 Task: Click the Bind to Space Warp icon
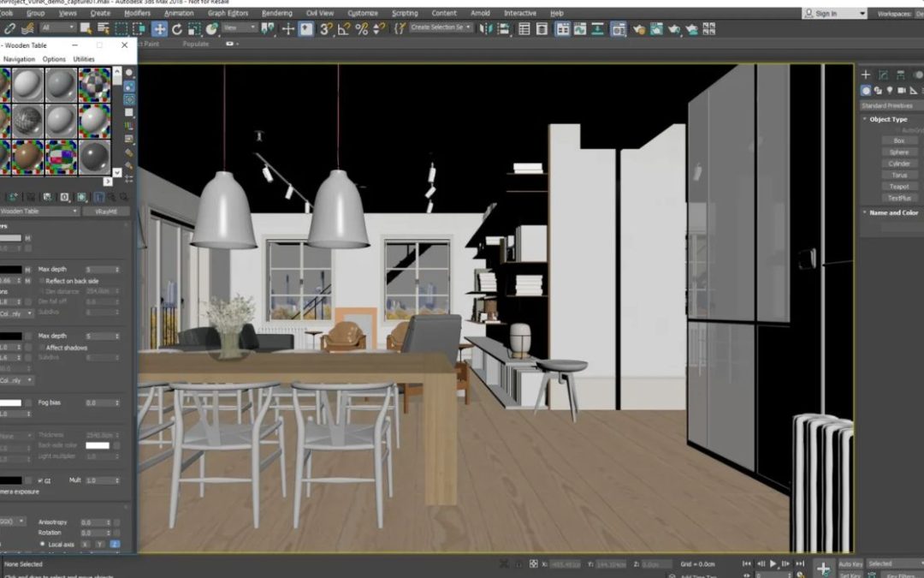(27, 28)
